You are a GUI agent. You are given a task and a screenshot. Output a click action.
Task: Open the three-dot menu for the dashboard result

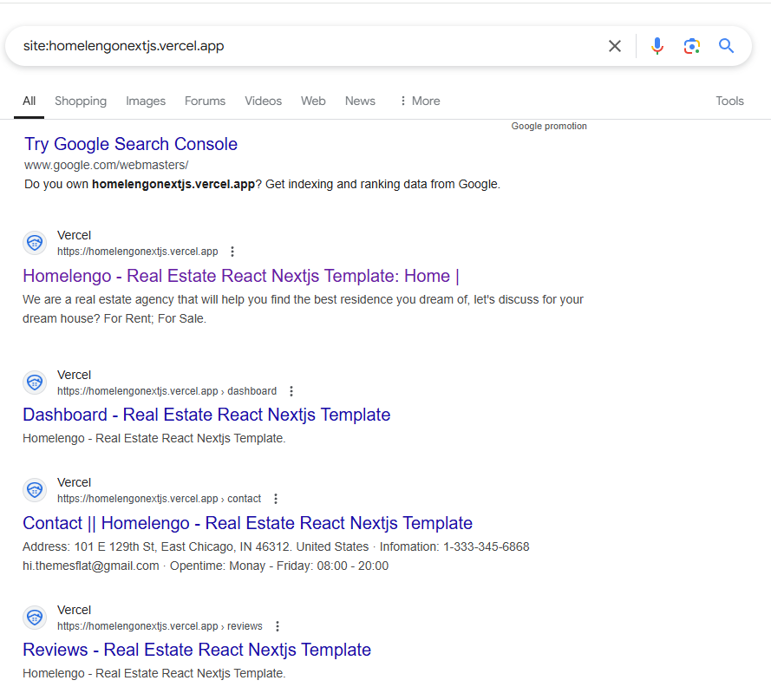[x=291, y=391]
